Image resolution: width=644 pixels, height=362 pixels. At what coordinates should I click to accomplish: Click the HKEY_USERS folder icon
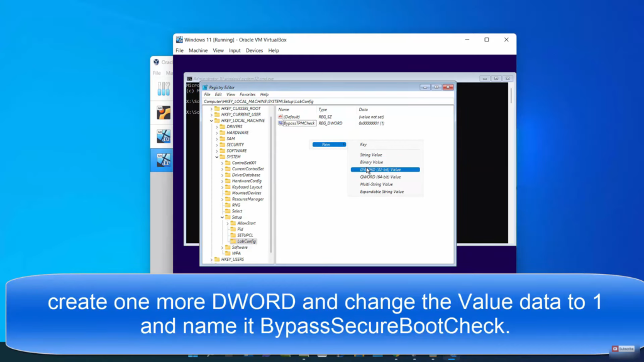pos(218,259)
